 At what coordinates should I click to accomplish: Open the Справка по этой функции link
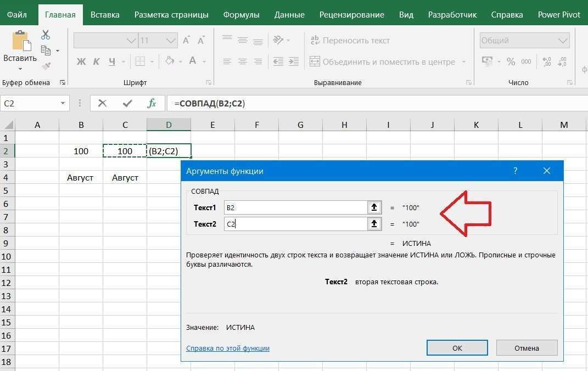tap(228, 348)
